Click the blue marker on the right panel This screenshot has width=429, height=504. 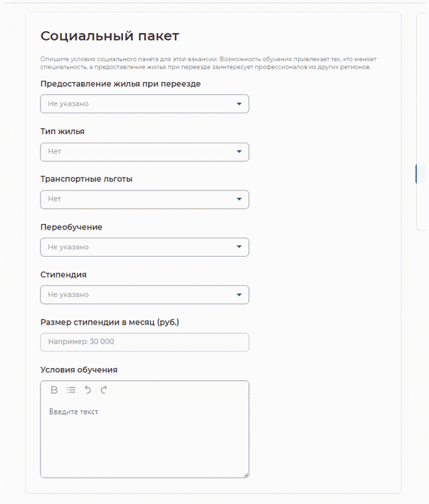[416, 174]
